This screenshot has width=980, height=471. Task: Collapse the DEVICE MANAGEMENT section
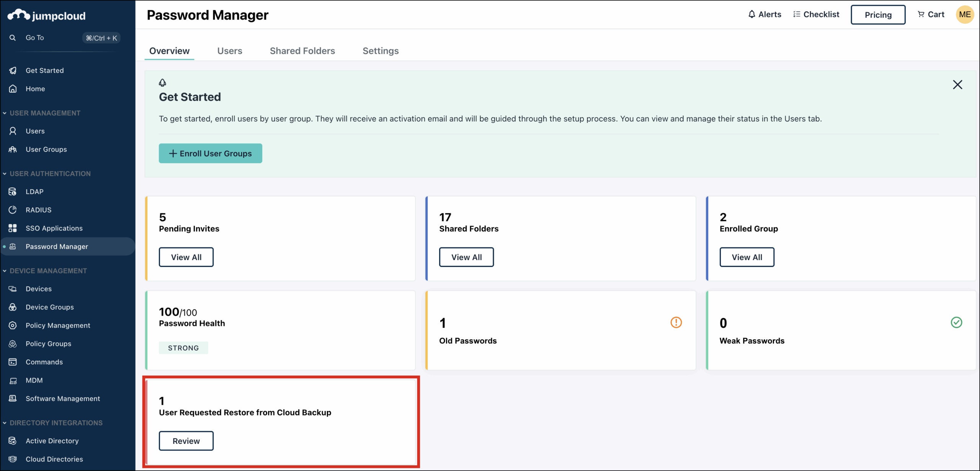(x=5, y=271)
